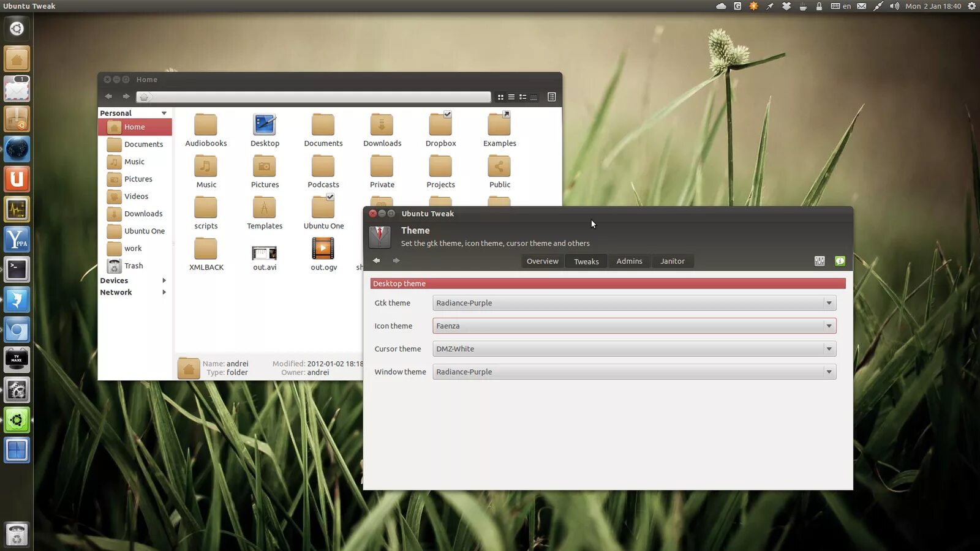The width and height of the screenshot is (980, 551).
Task: Switch to the Overview tab
Action: tap(542, 261)
